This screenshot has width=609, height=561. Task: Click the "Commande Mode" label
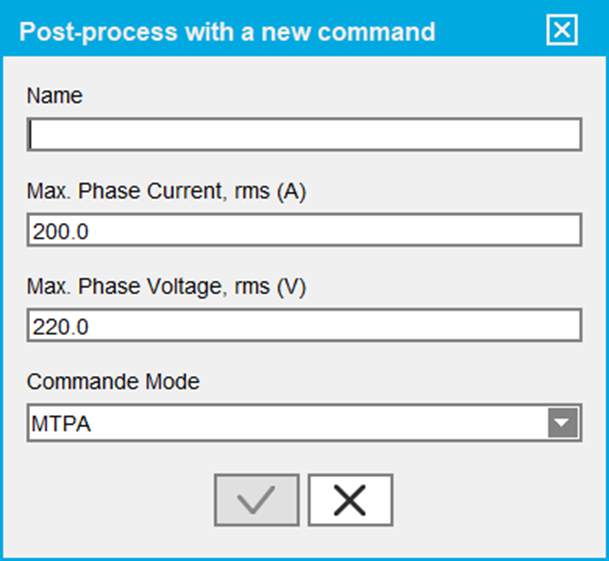(x=113, y=381)
